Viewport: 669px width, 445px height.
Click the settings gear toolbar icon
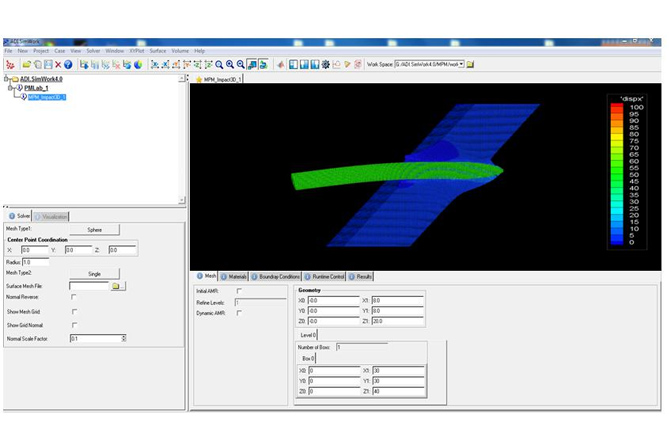click(x=325, y=65)
